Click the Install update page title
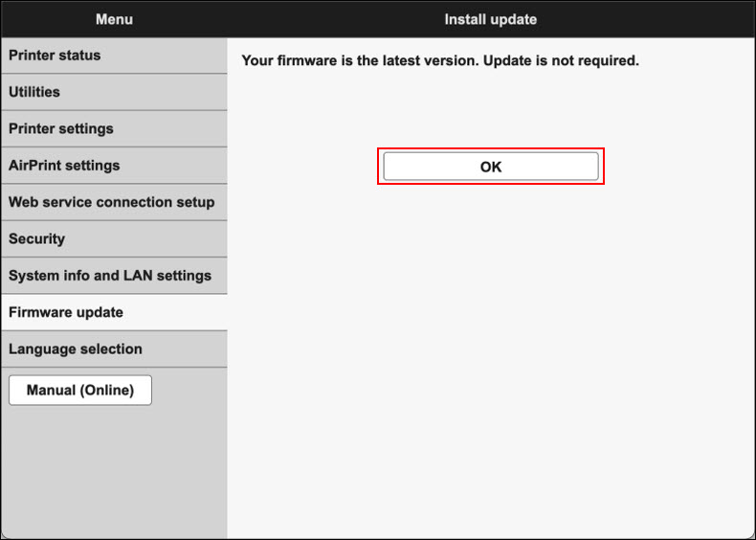 [x=490, y=19]
